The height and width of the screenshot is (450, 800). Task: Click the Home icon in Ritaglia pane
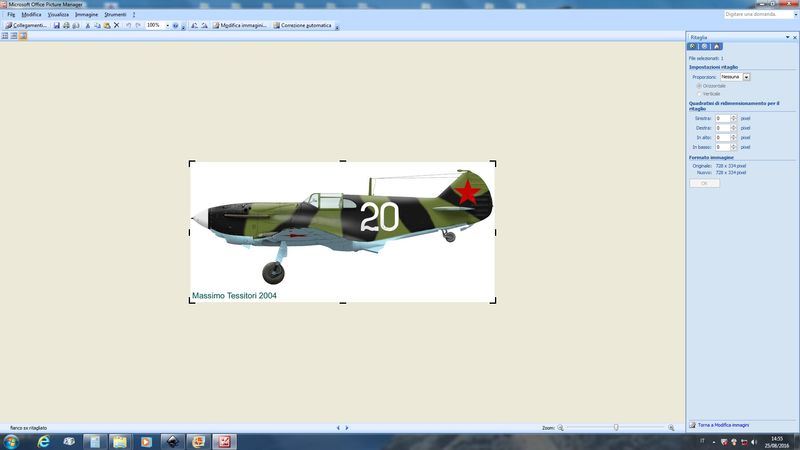[717, 46]
